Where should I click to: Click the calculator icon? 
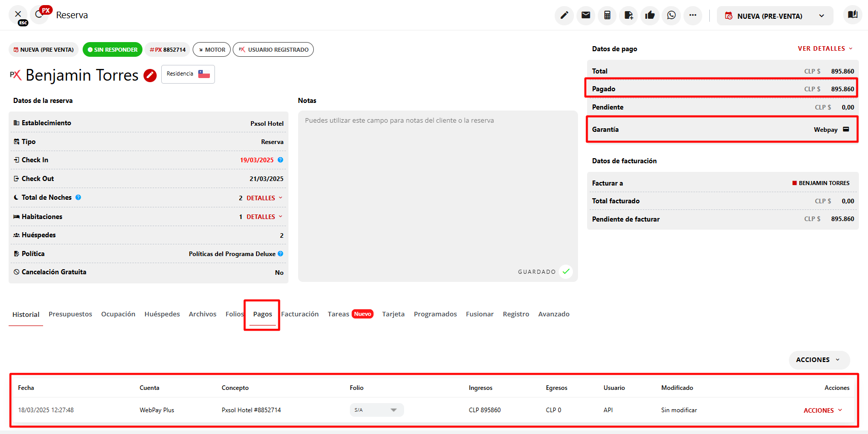(x=607, y=15)
